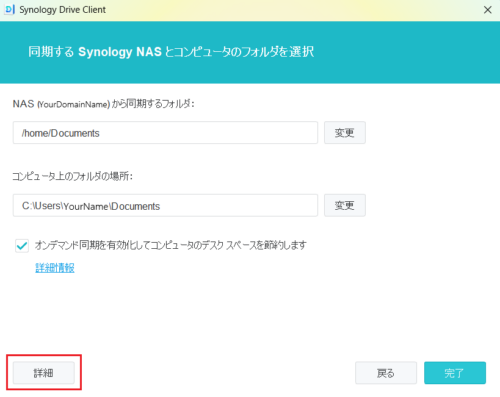Click the コンピュータ上のフォルダの場所 label
Image resolution: width=500 pixels, height=397 pixels.
[x=73, y=176]
